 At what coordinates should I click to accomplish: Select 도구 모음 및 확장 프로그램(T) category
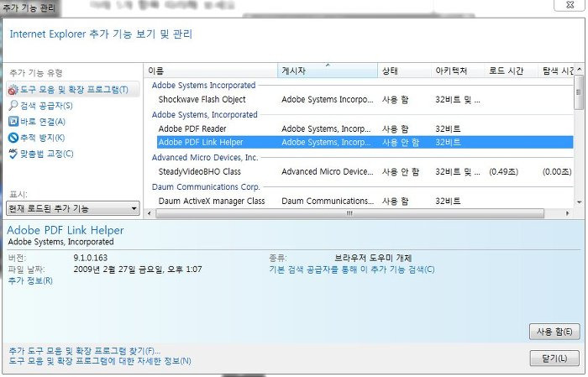pos(73,90)
